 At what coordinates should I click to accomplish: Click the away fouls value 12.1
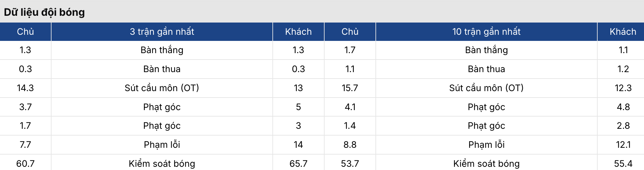[x=623, y=145]
